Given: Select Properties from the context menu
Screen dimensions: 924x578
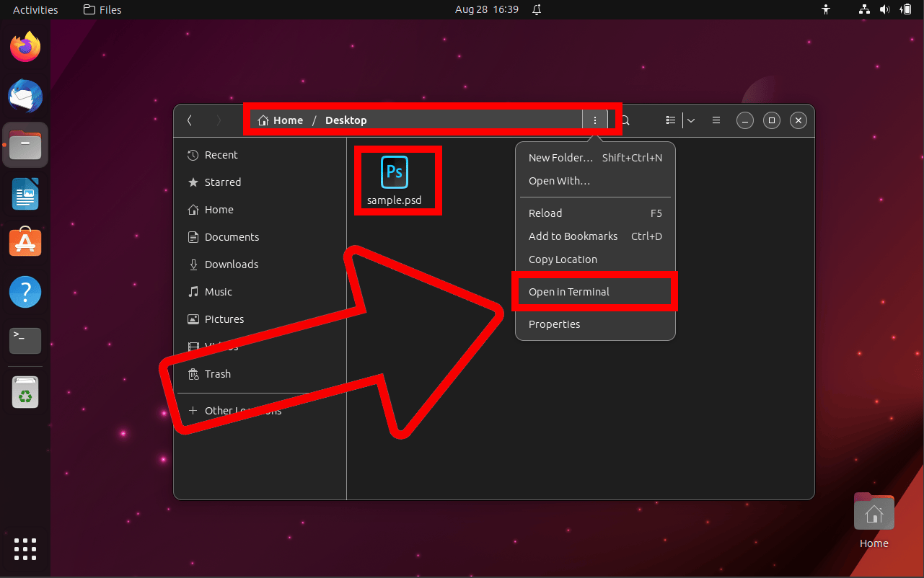Looking at the screenshot, I should point(554,324).
